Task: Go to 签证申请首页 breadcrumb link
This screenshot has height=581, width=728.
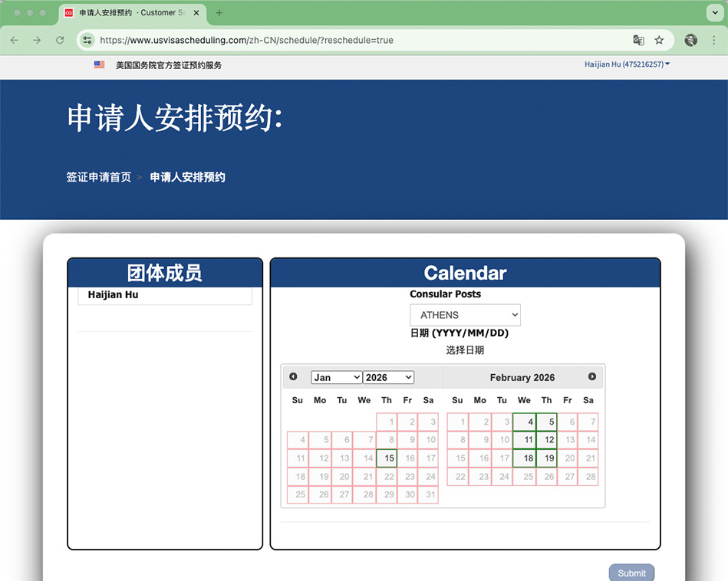Action: 98,177
